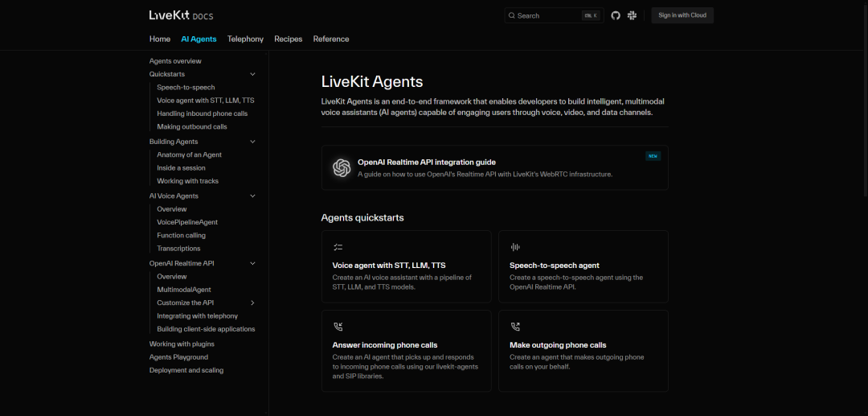Select the AI Agents tab

click(x=199, y=39)
